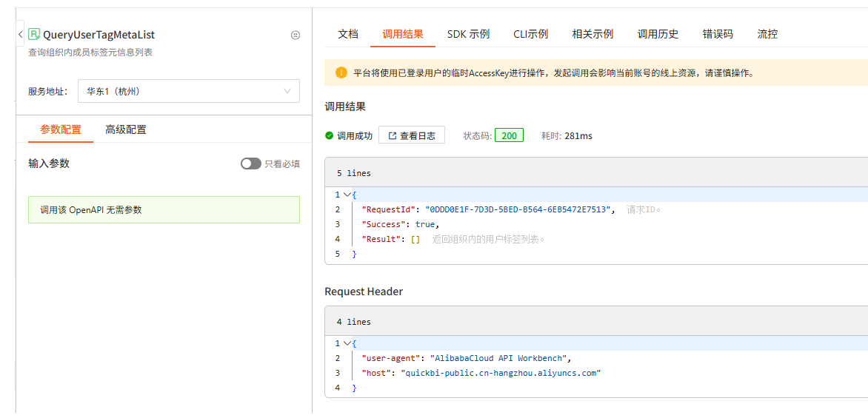Viewport: 868px width, 418px height.
Task: Collapse the Request Header JSON at line 1
Action: pyautogui.click(x=347, y=343)
